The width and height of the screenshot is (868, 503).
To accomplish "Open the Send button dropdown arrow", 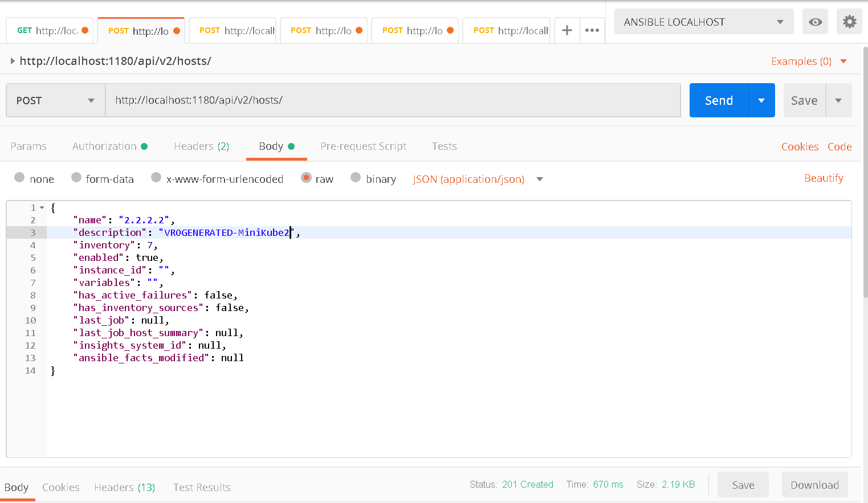I will click(x=761, y=100).
